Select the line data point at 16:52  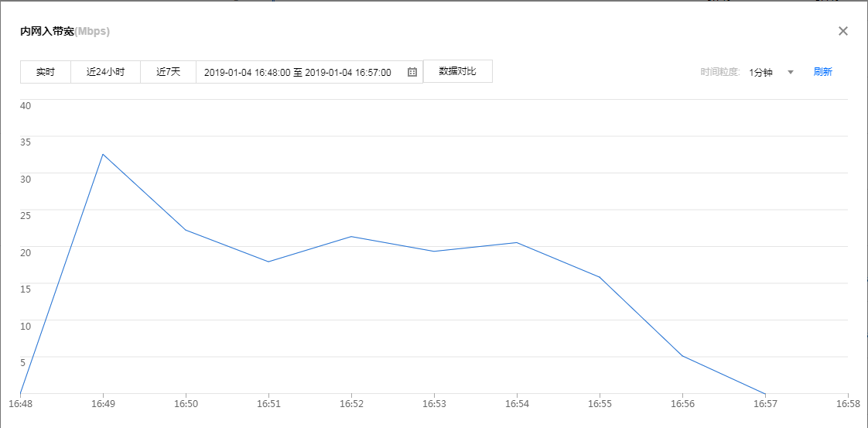click(351, 236)
